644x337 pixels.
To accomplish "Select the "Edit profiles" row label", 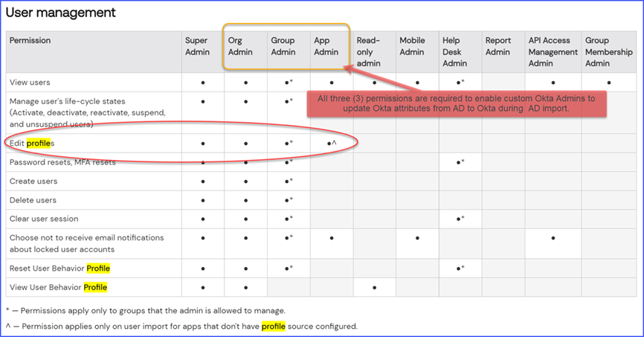I will tap(32, 143).
